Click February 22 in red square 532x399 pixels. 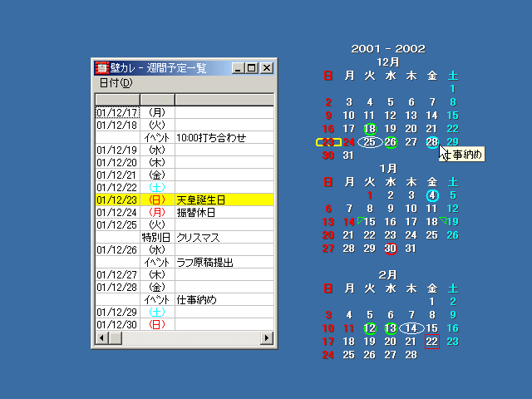pos(432,342)
